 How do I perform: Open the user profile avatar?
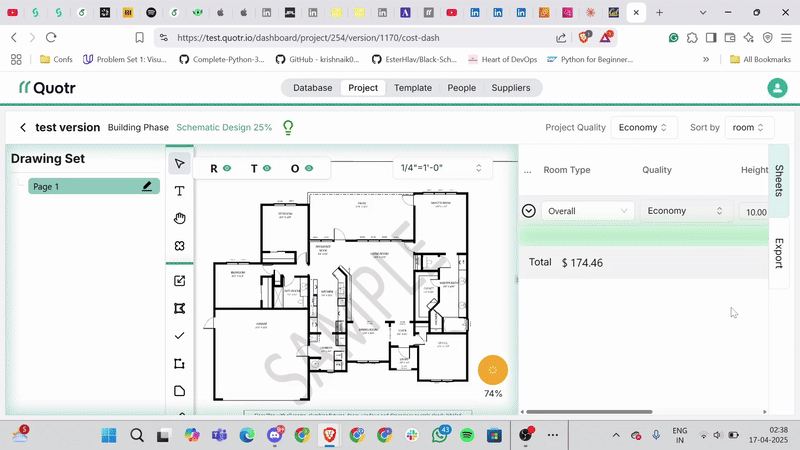click(x=777, y=88)
